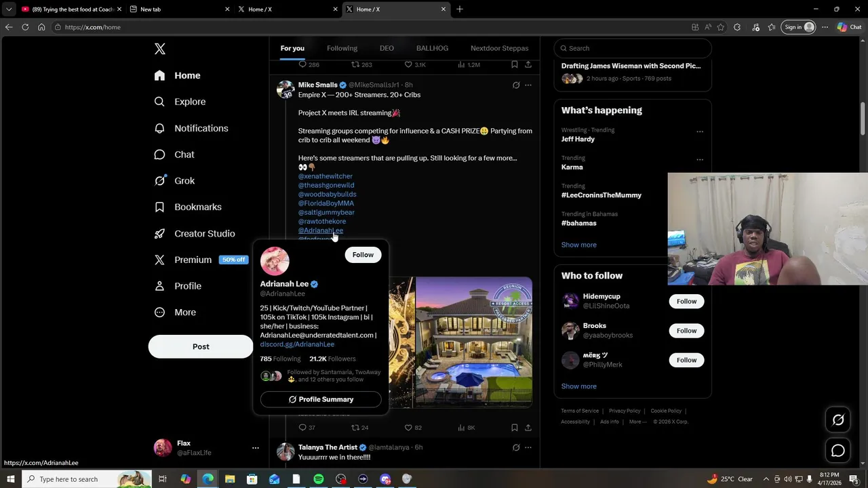Open Creator Studio in the sidebar
The image size is (868, 488).
[195, 233]
